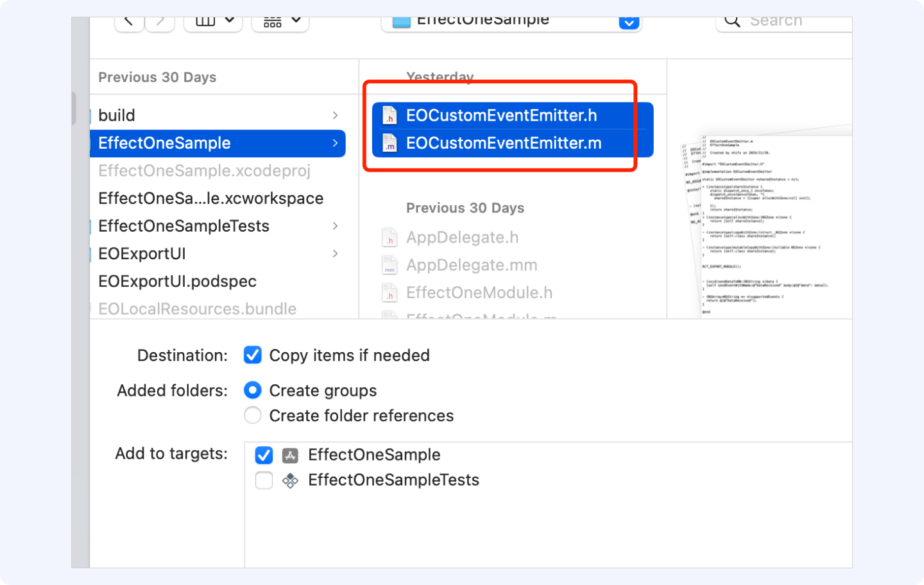
Task: Select the build folder row
Action: 218,115
